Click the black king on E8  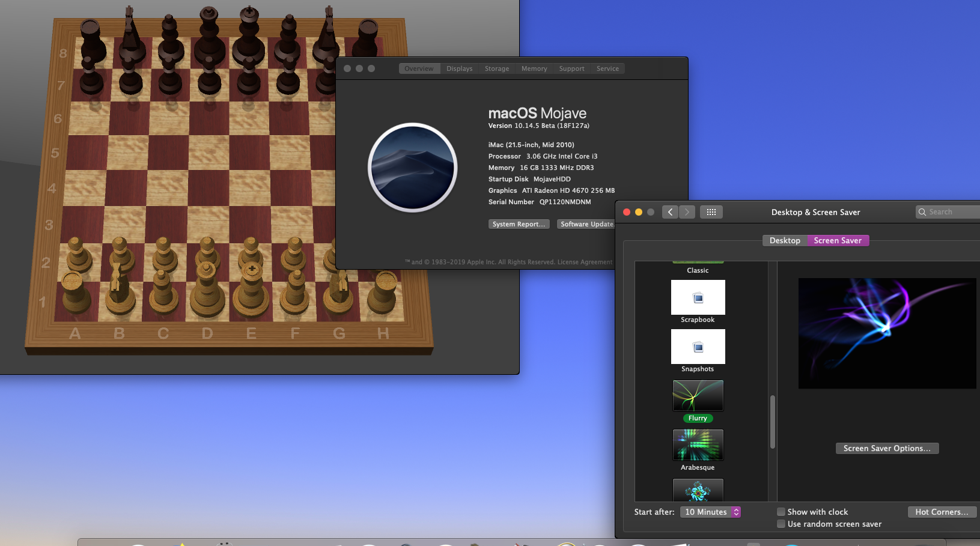click(x=249, y=35)
